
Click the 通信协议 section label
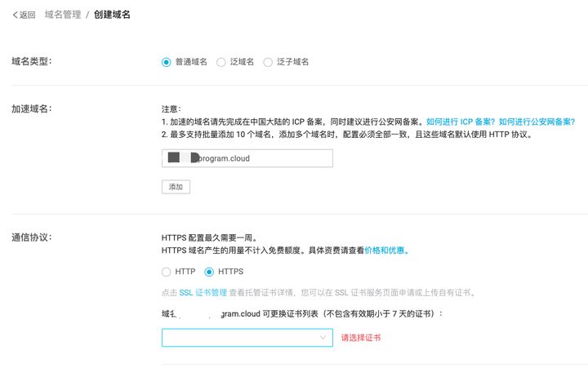[32, 237]
